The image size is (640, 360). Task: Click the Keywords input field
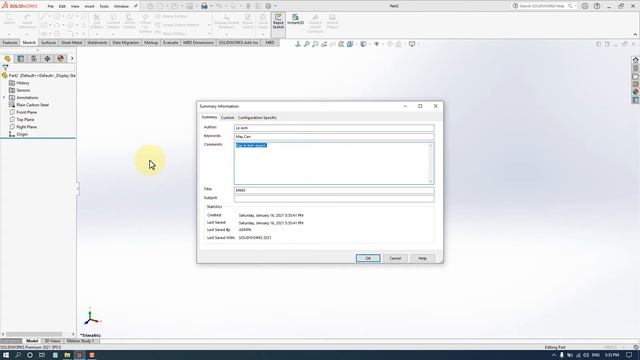[x=334, y=137]
